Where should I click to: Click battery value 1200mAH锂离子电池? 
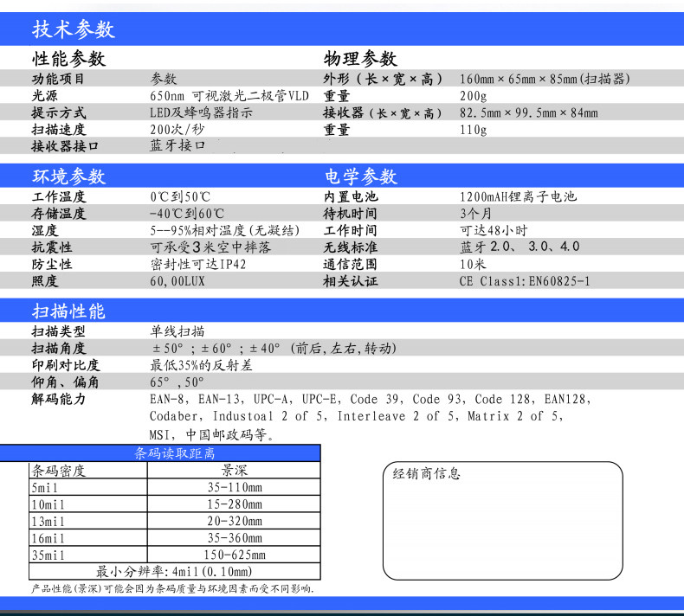pyautogui.click(x=518, y=196)
